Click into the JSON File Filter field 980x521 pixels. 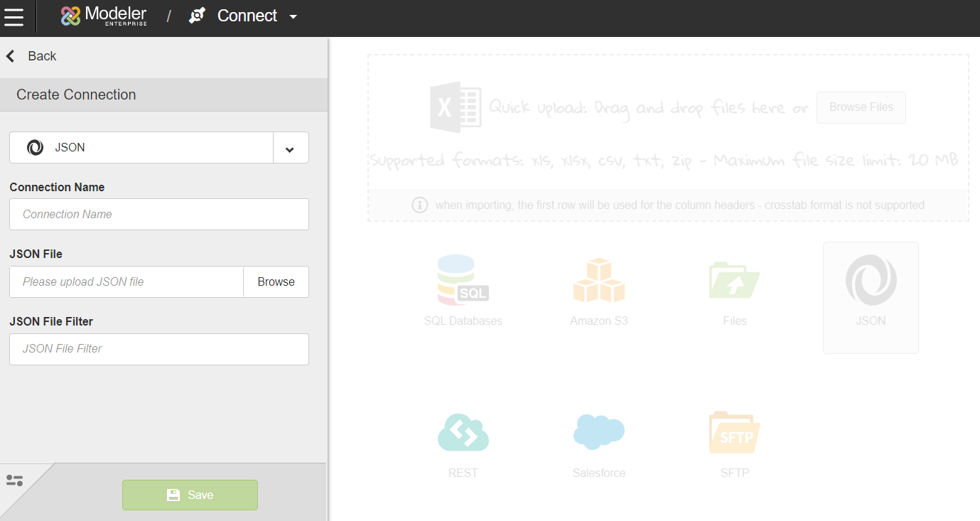tap(159, 349)
